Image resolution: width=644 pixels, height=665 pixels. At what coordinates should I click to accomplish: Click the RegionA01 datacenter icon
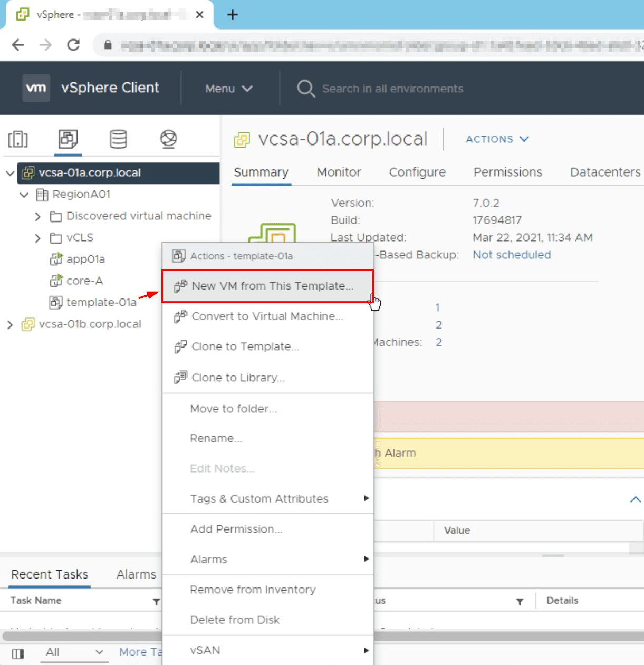click(x=42, y=195)
